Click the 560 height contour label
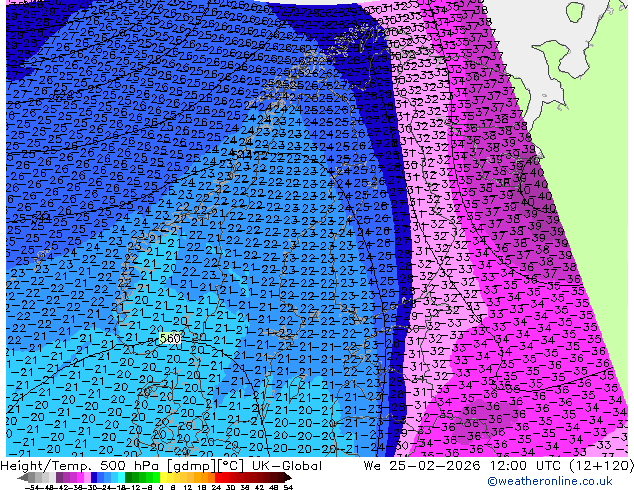634x490 pixels. 170,338
